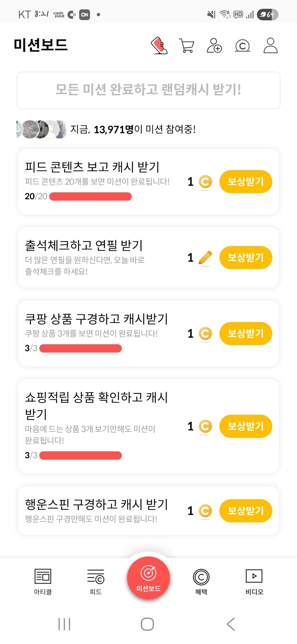Tap the feed mission 20/20 progress bar
The height and width of the screenshot is (644, 297).
click(91, 196)
